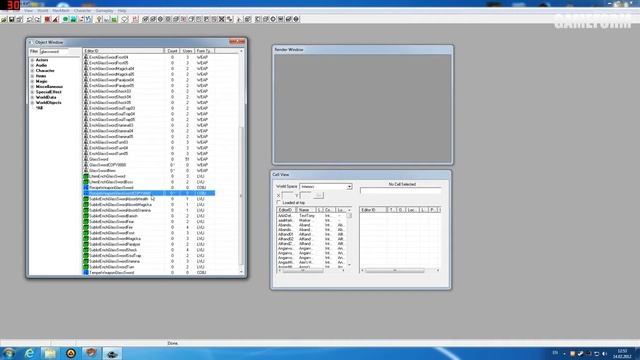Expand the Character category in the tree
The image size is (640, 360).
[32, 71]
